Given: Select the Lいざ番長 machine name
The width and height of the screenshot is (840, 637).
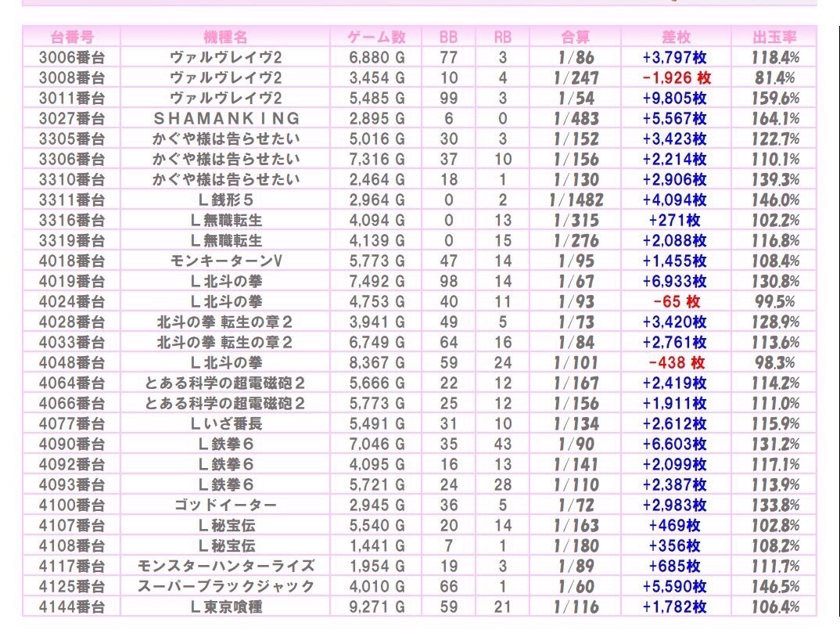Looking at the screenshot, I should [225, 423].
